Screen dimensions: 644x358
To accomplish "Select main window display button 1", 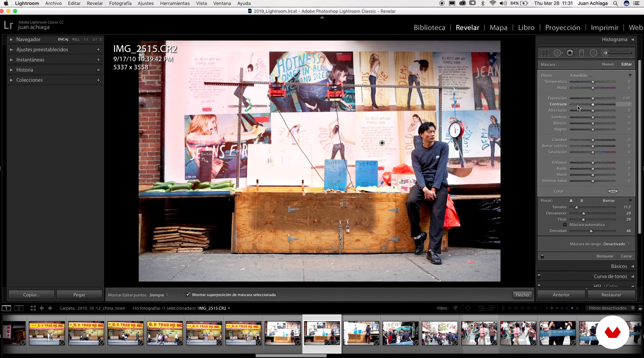I will (6, 308).
